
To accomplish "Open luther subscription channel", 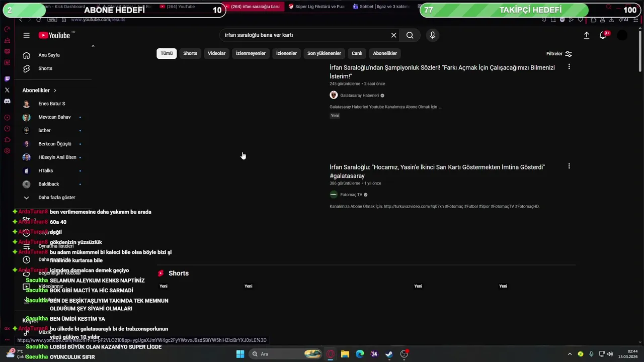I will (x=44, y=130).
